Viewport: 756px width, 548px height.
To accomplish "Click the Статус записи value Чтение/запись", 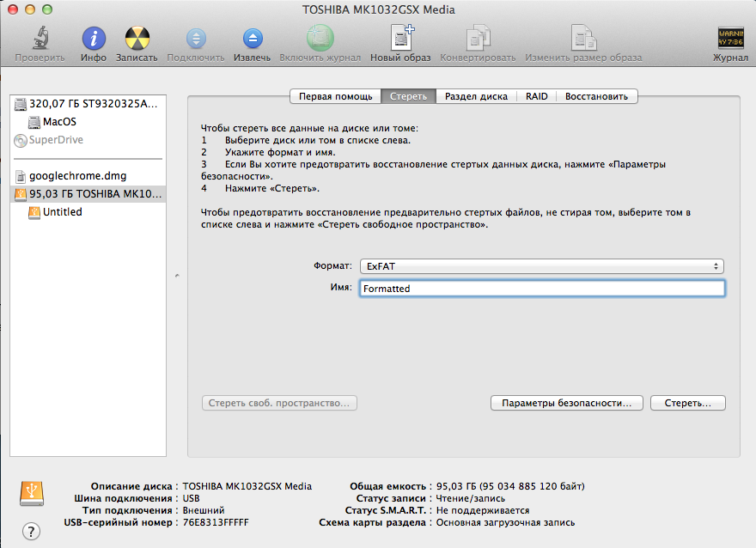I will [471, 498].
